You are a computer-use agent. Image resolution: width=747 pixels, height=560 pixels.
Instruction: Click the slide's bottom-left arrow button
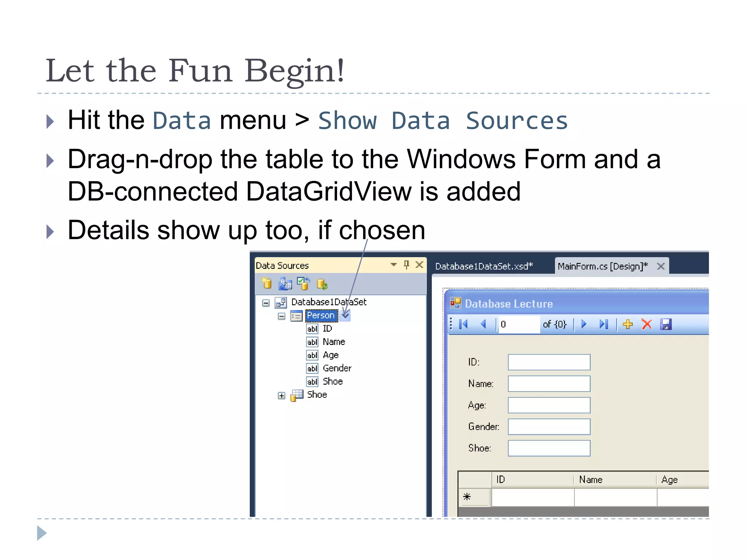[x=42, y=533]
